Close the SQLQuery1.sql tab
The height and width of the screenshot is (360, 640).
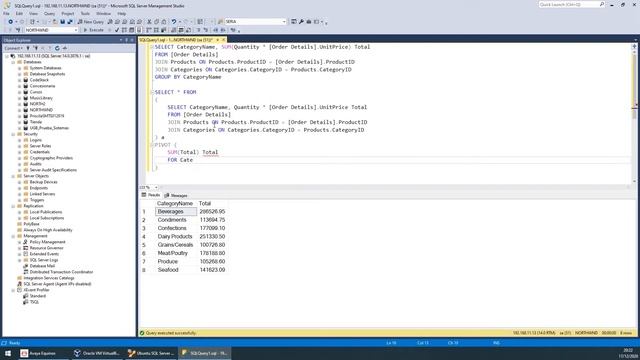(x=224, y=40)
